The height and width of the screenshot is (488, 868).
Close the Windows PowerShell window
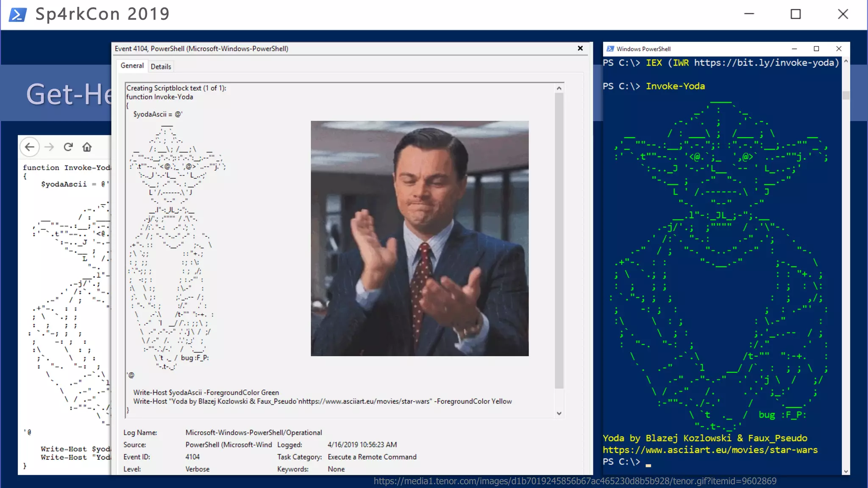click(x=839, y=49)
